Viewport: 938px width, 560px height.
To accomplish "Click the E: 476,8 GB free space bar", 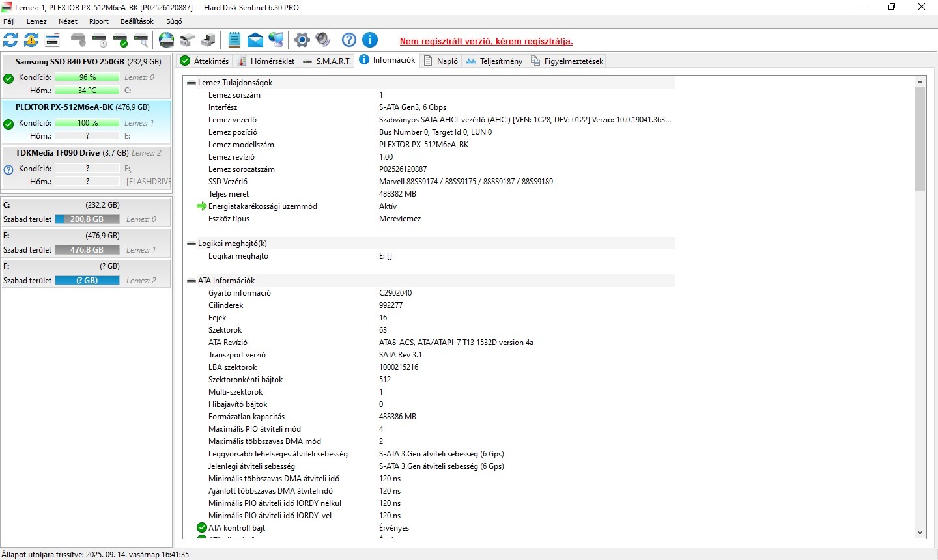I will [87, 250].
